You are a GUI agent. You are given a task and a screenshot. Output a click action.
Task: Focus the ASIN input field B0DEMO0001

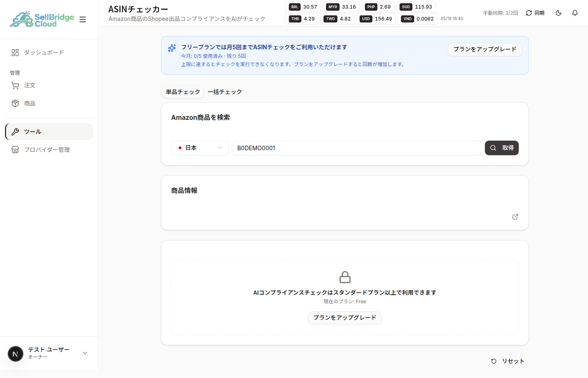coord(357,148)
